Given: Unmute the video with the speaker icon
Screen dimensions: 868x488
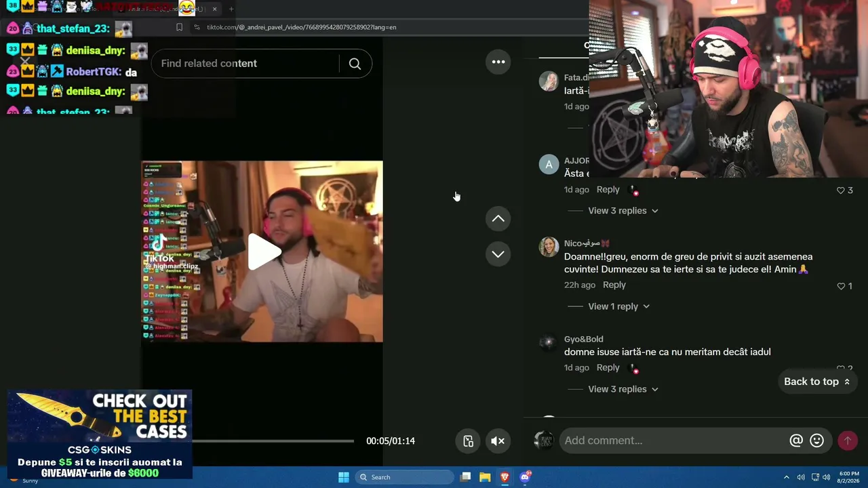Looking at the screenshot, I should 498,441.
